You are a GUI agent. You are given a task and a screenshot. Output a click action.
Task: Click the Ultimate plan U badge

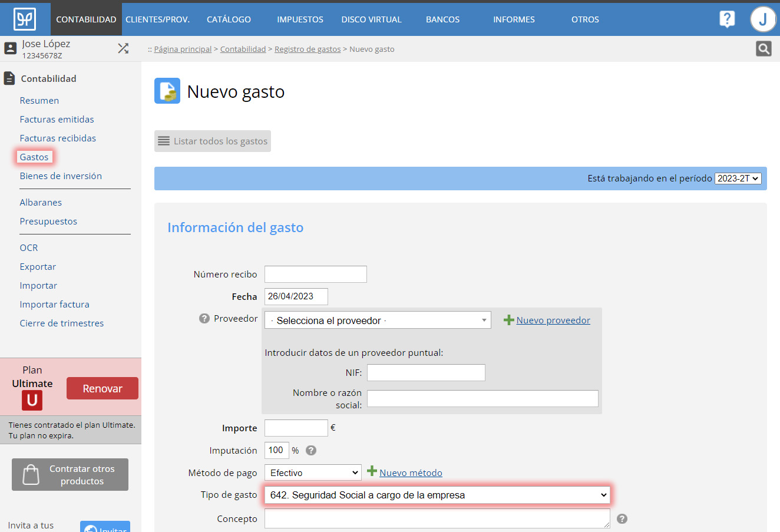32,401
